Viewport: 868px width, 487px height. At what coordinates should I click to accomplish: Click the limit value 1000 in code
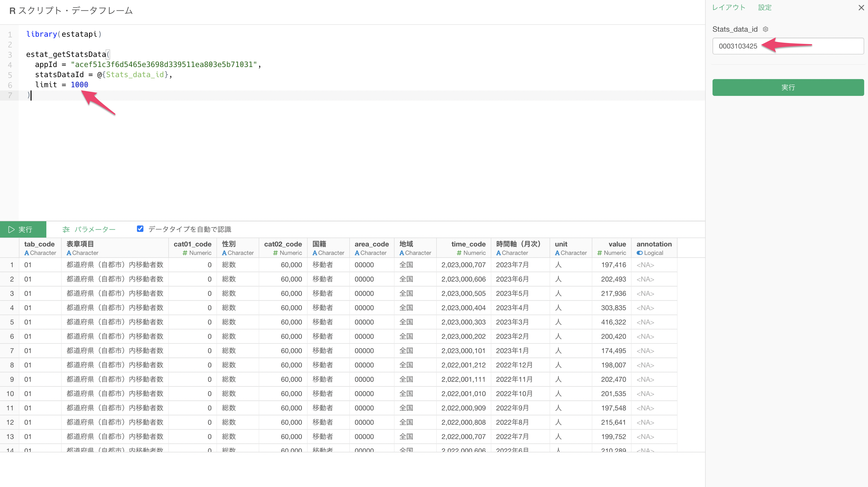click(x=79, y=85)
